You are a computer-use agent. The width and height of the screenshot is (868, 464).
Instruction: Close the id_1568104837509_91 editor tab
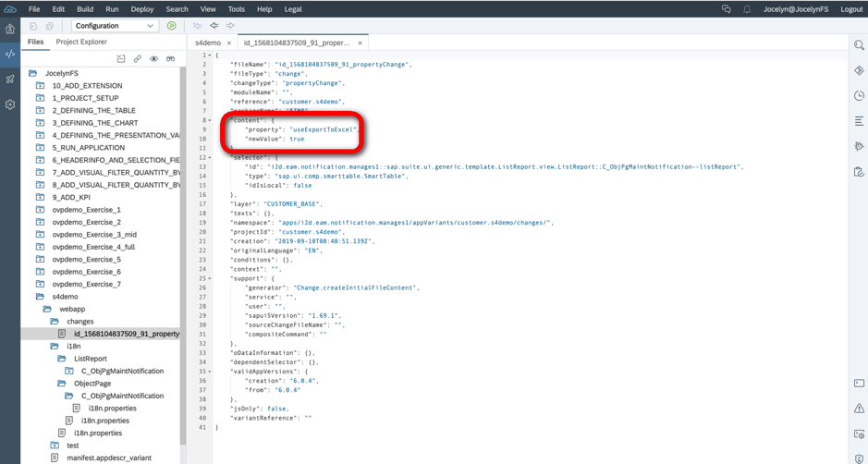[x=360, y=43]
